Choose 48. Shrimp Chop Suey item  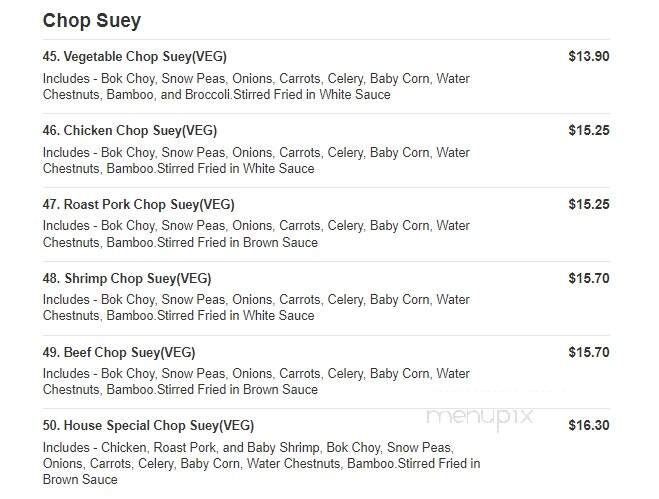pyautogui.click(x=127, y=278)
